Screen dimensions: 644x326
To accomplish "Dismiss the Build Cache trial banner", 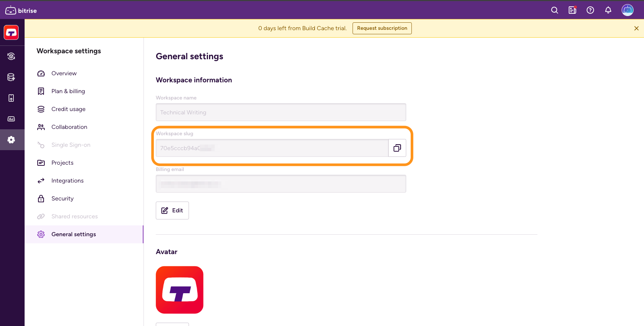I will pos(636,28).
